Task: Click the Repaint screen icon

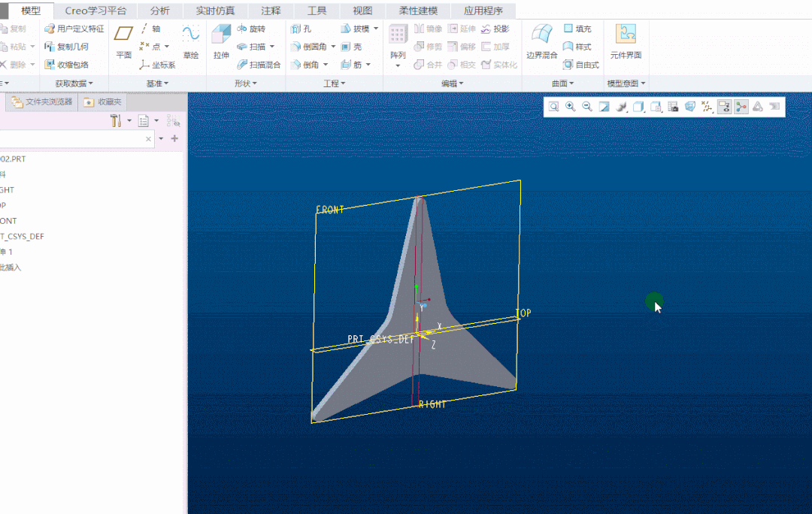Action: click(604, 107)
